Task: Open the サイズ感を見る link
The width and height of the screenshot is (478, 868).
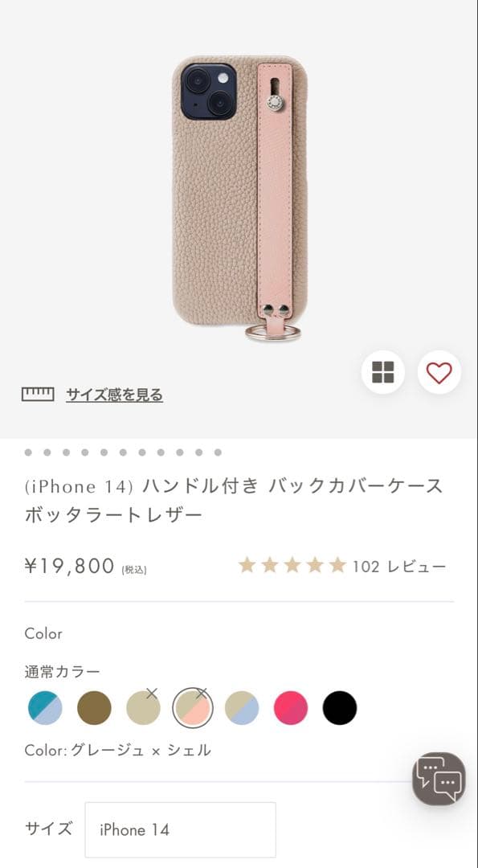Action: point(115,395)
